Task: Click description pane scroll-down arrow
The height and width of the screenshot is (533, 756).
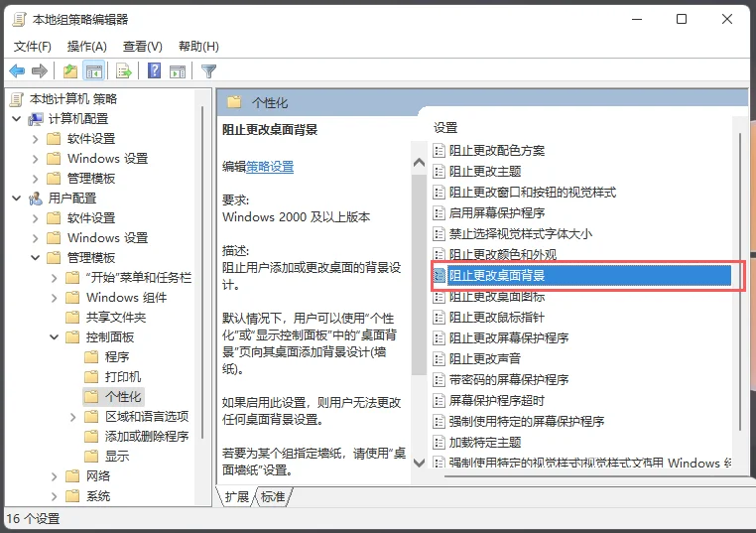Action: (x=419, y=464)
